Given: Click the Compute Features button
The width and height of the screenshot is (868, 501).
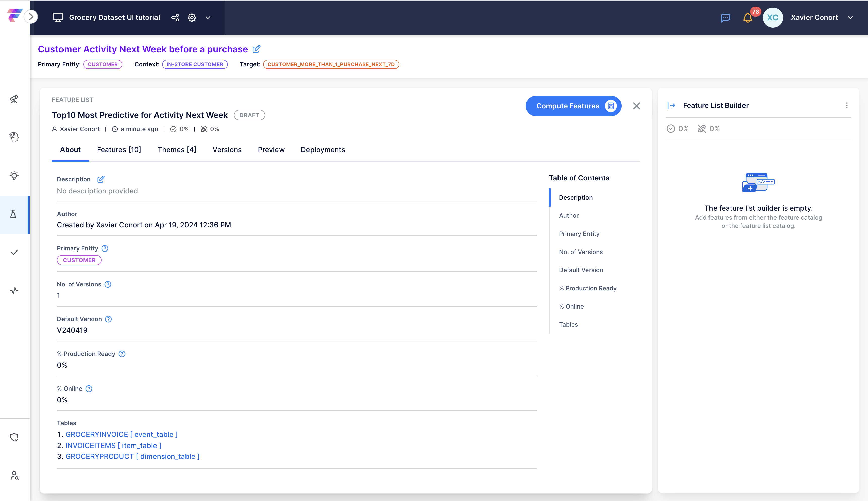Looking at the screenshot, I should pos(573,106).
